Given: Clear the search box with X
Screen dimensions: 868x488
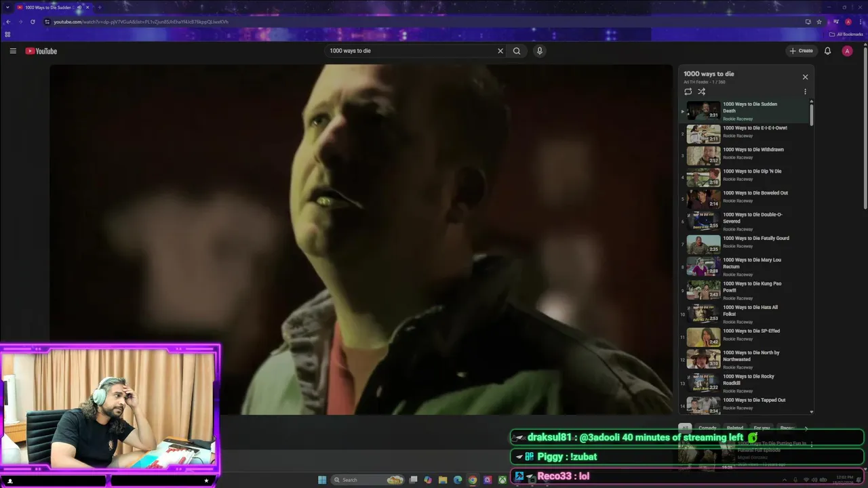Looking at the screenshot, I should [500, 51].
